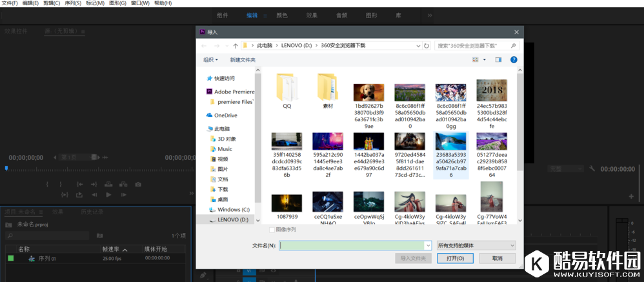Click the refresh icon beside address bar

[427, 46]
